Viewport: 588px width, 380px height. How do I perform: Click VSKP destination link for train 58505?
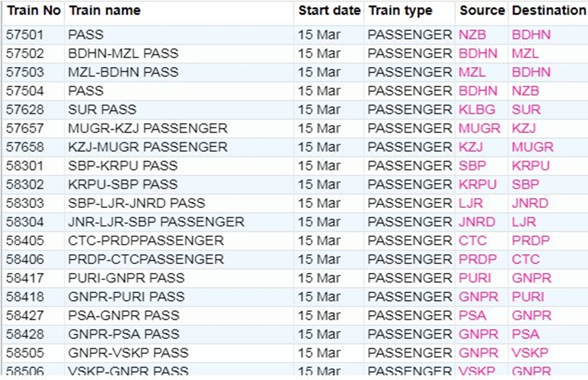click(x=530, y=352)
